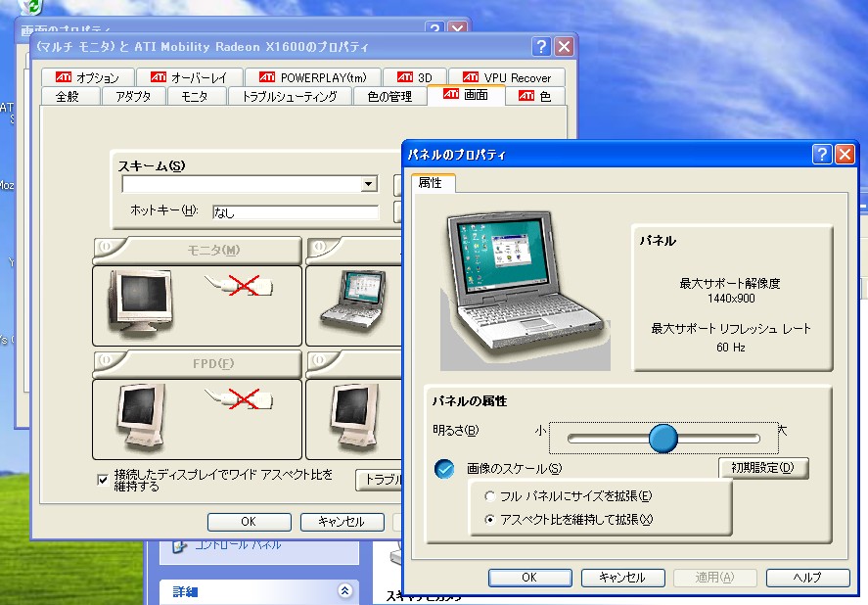This screenshot has width=868, height=605.
Task: Switch to the ATI オーバーレイ tab
Action: (189, 77)
